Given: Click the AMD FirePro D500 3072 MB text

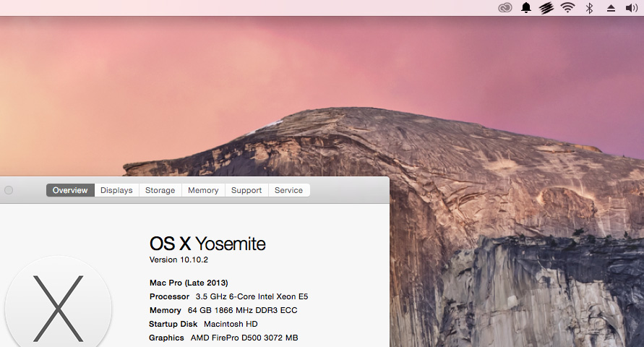Looking at the screenshot, I should [x=244, y=338].
